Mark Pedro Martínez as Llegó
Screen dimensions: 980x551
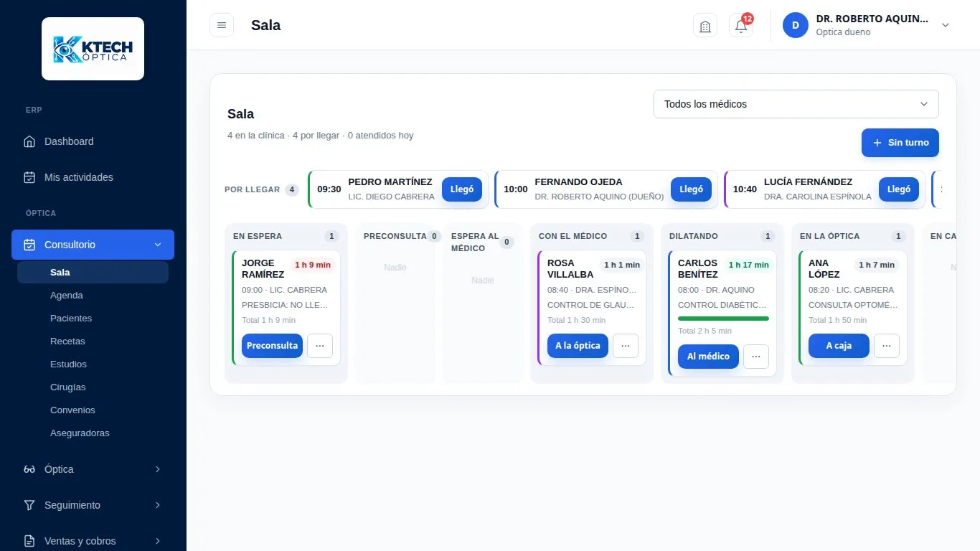[x=462, y=189]
